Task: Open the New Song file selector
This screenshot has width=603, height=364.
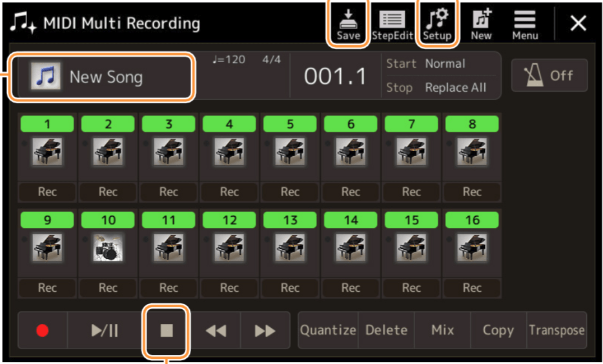Action: 101,77
